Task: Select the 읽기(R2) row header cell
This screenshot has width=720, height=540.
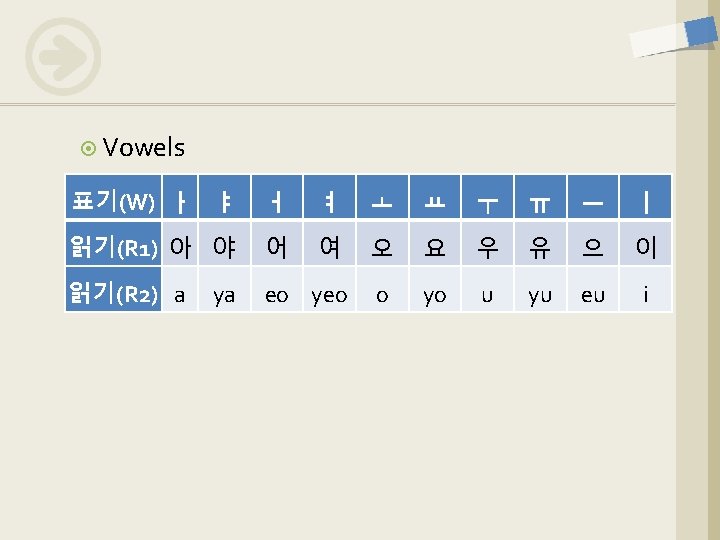Action: (112, 293)
